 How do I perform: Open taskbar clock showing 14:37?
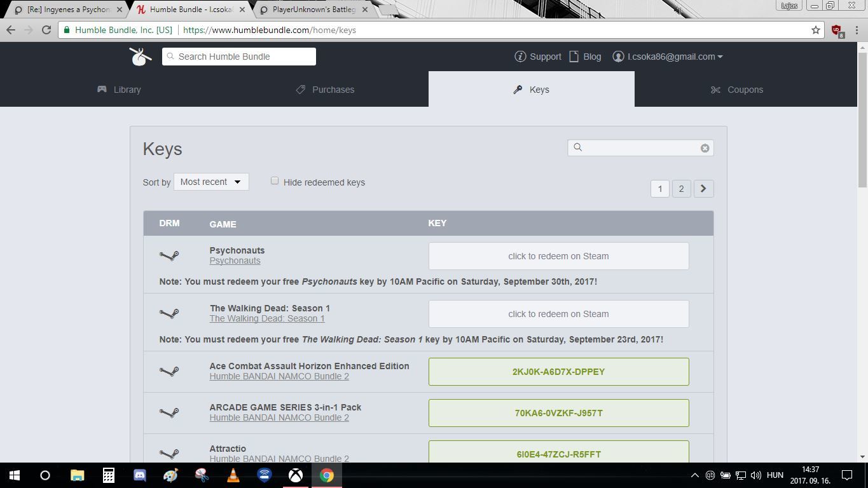click(x=811, y=475)
